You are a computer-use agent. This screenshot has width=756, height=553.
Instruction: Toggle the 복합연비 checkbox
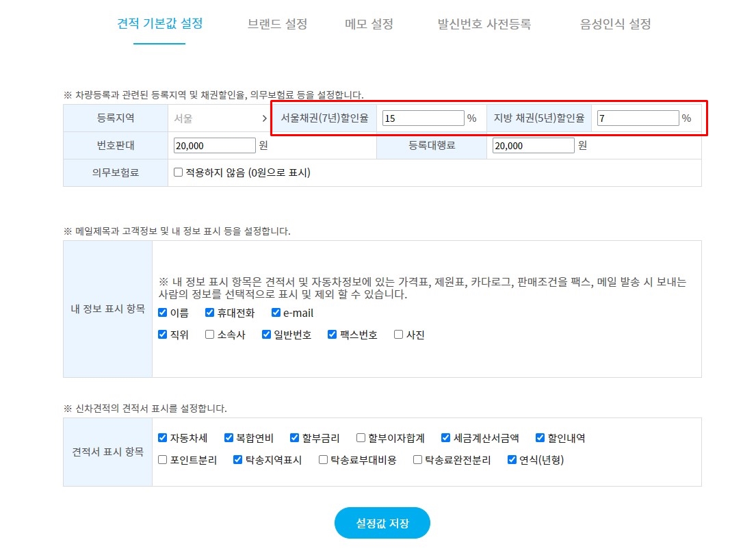click(229, 437)
